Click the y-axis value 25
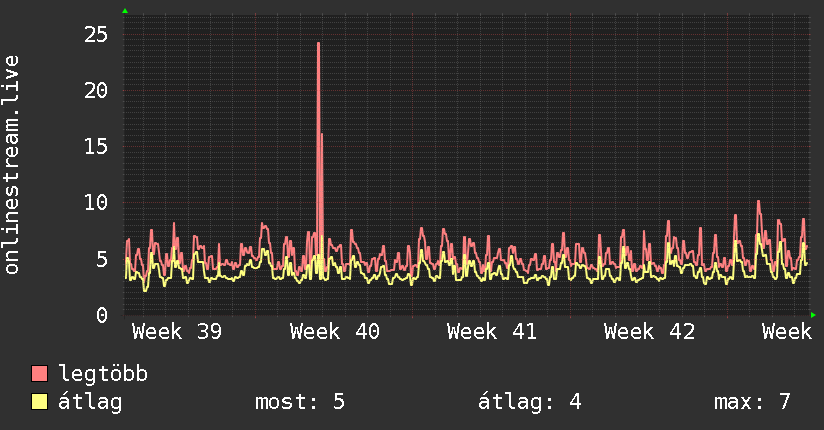Screen dimensions: 824x430 coord(96,35)
